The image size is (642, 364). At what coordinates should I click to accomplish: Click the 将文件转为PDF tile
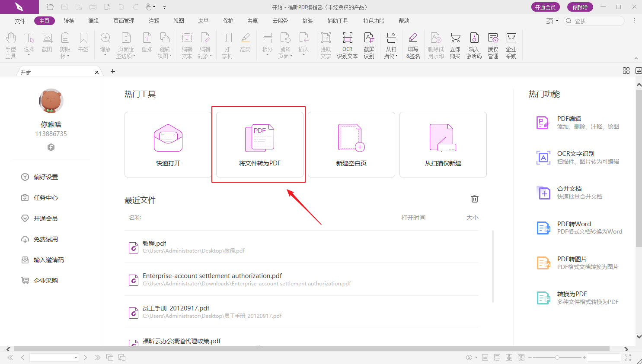coord(259,145)
